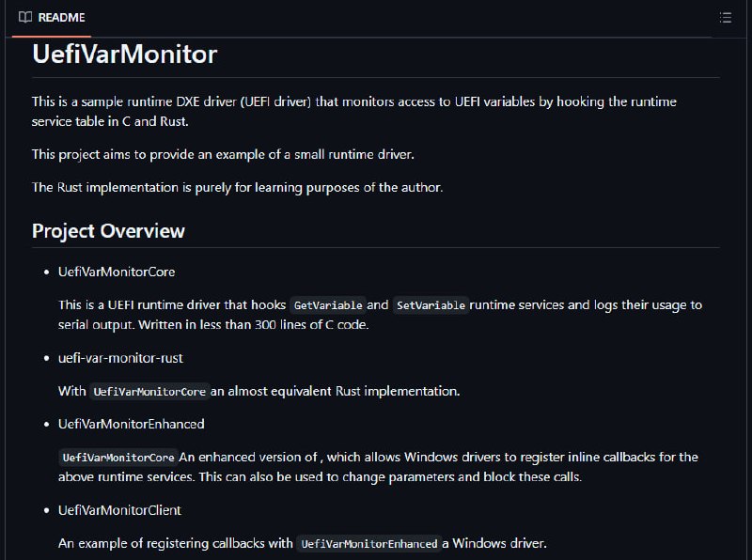752x560 pixels.
Task: Click 'a Windows driver' text at bottom
Action: pyautogui.click(x=494, y=543)
